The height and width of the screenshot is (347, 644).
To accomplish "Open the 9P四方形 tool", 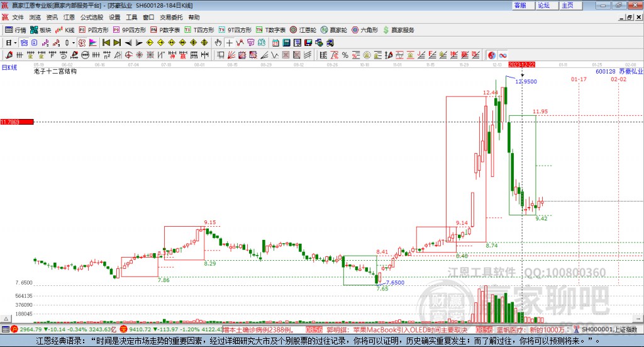I will 130,30.
